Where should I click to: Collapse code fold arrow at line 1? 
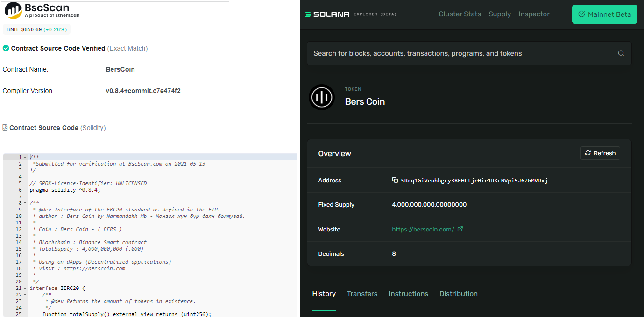25,157
